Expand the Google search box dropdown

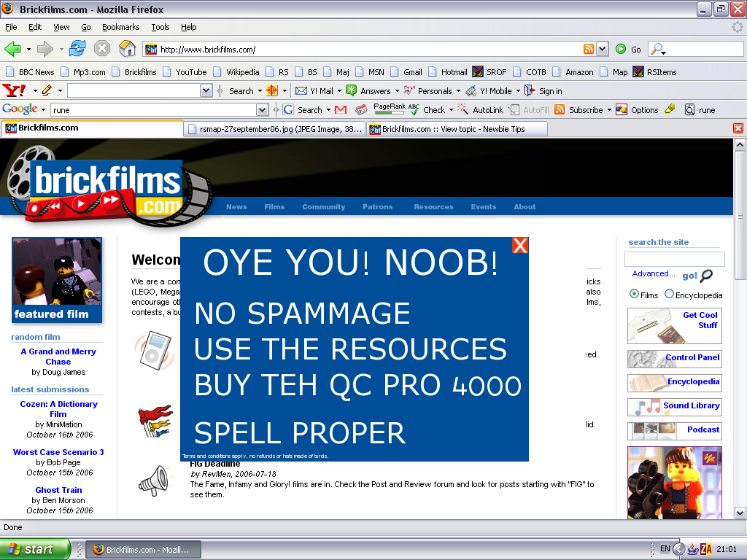click(262, 110)
